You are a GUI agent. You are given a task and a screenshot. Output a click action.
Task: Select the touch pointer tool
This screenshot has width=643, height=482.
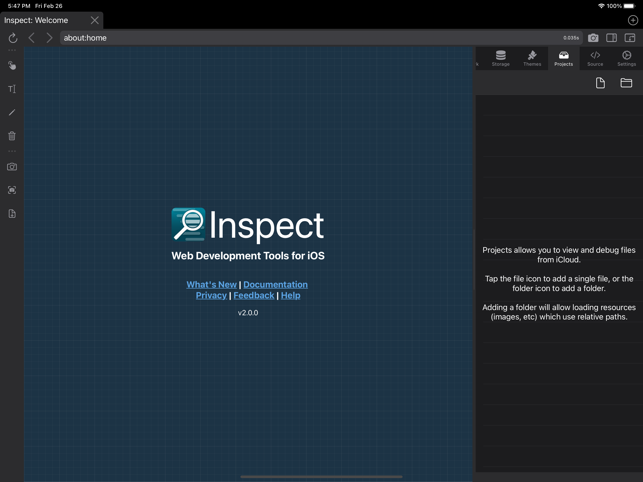click(12, 66)
